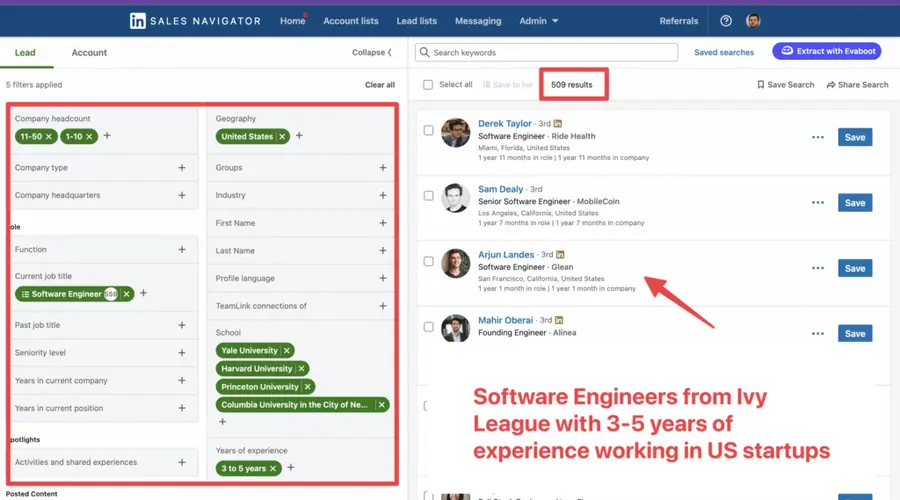Viewport: 900px width, 500px height.
Task: Add another years of experience value
Action: point(291,468)
